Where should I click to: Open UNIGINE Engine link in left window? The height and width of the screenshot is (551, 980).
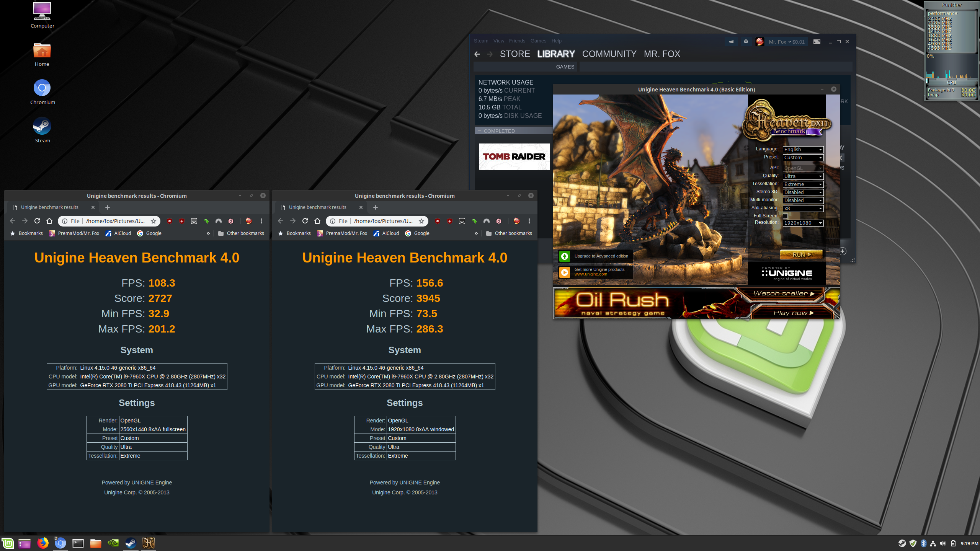152,483
